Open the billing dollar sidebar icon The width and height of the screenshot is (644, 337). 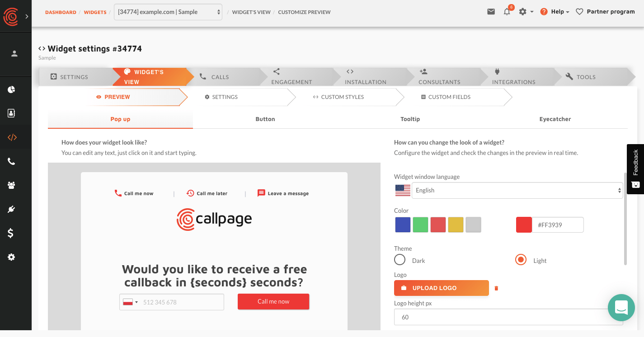pos(11,233)
